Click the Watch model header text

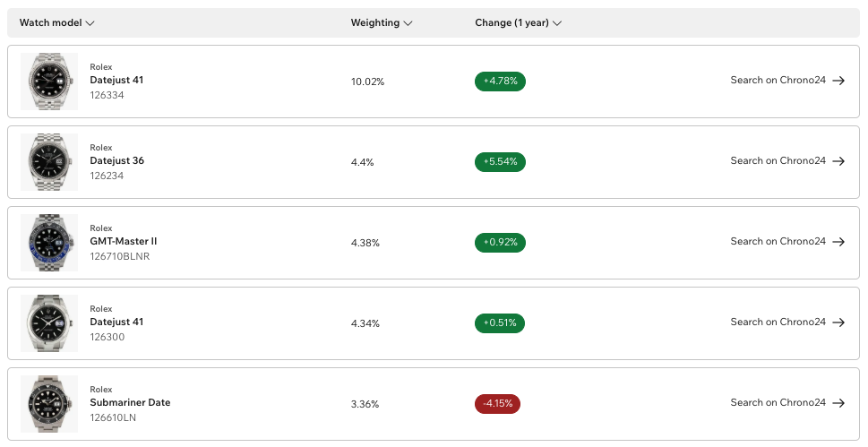50,22
